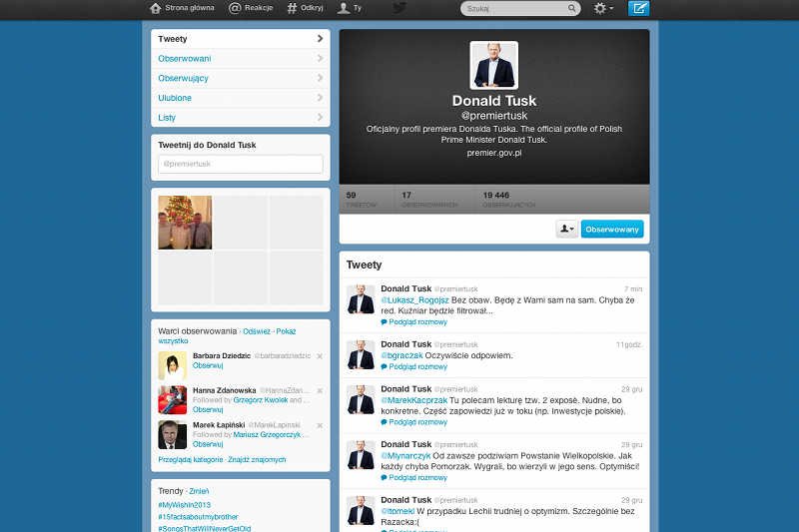This screenshot has height=532, width=799.
Task: Open @Mlynarczyk mention
Action: 405,455
